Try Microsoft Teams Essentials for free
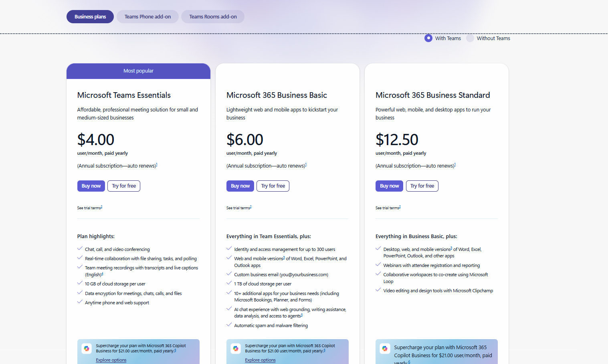Screen dimensions: 608x364 click(x=124, y=186)
